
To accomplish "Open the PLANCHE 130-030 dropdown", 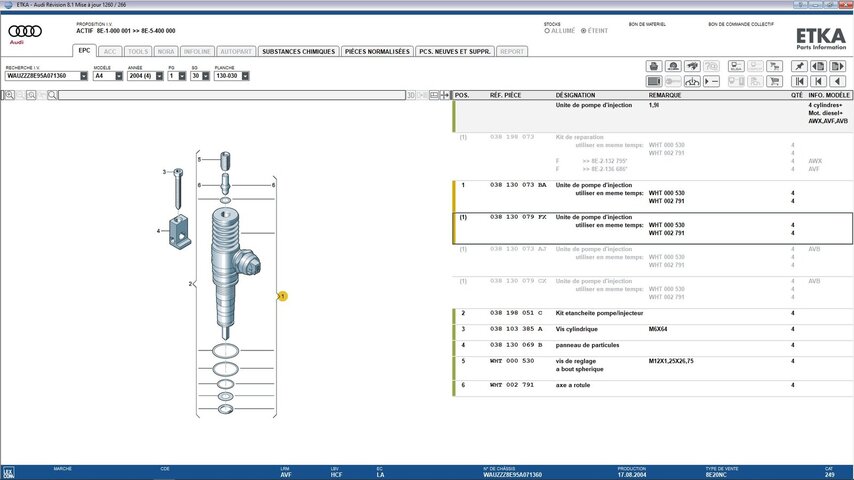I will [x=246, y=76].
